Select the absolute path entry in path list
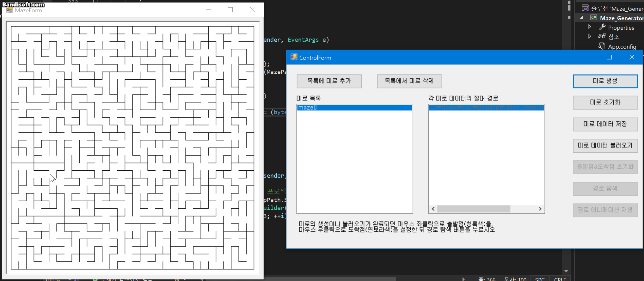 486,108
